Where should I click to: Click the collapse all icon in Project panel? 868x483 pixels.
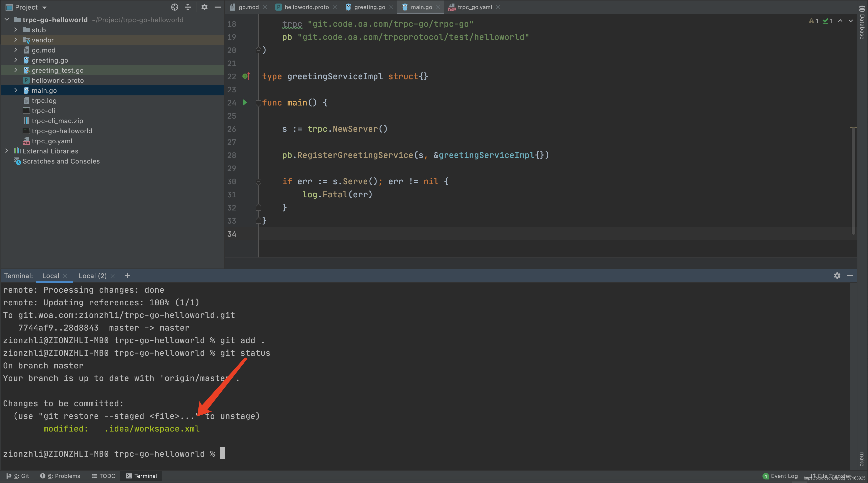click(x=188, y=7)
